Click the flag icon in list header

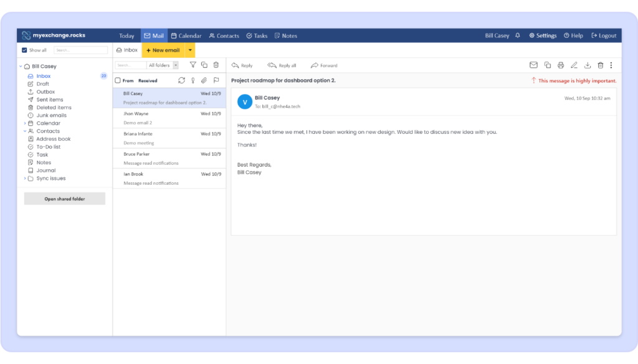[216, 80]
